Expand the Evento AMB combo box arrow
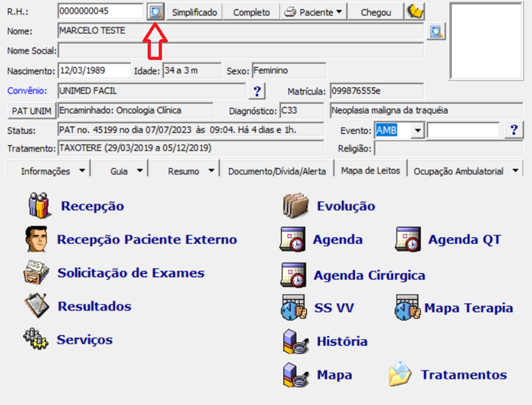This screenshot has height=405, width=532. coord(418,131)
